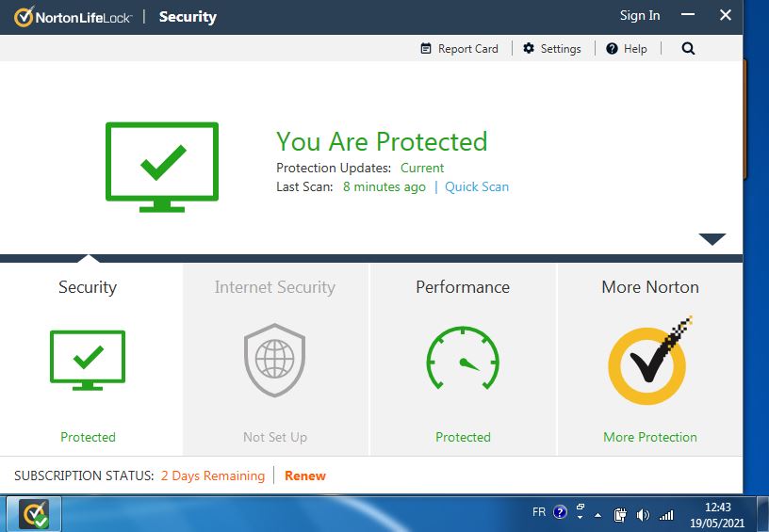Click the 2 Days Remaining status
769x532 pixels.
(213, 476)
